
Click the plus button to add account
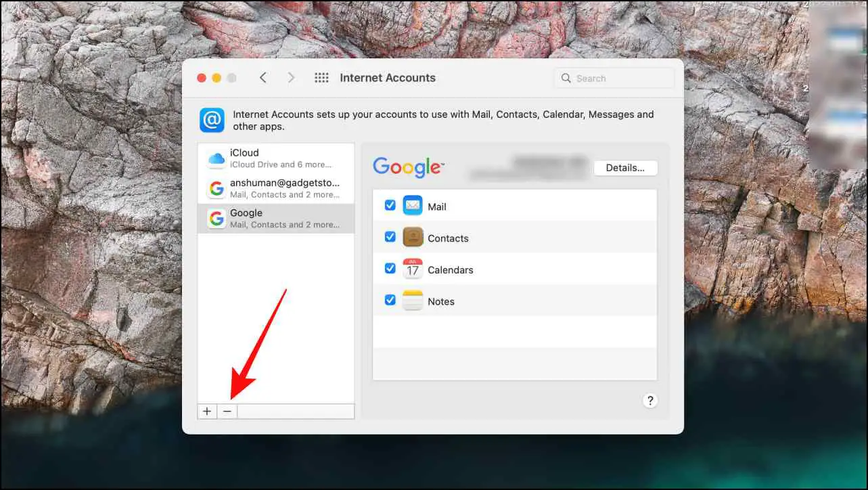tap(207, 411)
